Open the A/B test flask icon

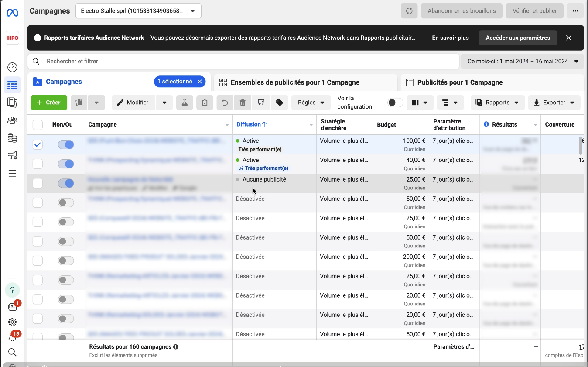pyautogui.click(x=185, y=103)
